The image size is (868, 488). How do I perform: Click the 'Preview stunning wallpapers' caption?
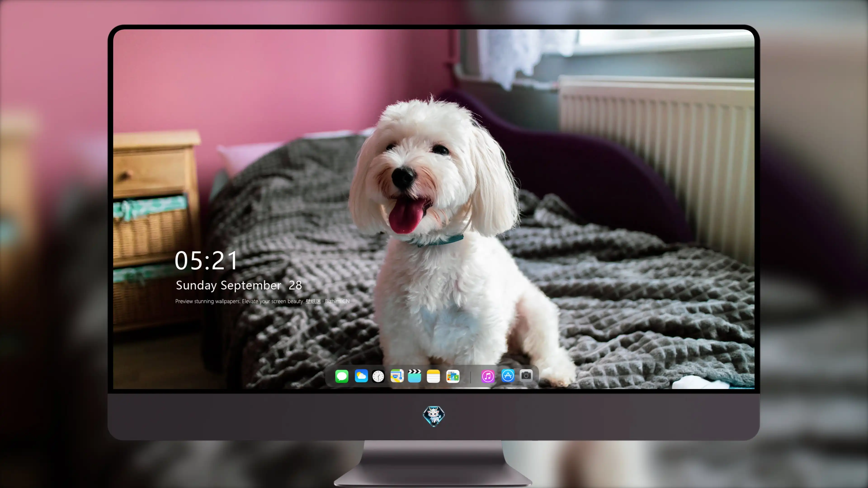click(x=262, y=301)
